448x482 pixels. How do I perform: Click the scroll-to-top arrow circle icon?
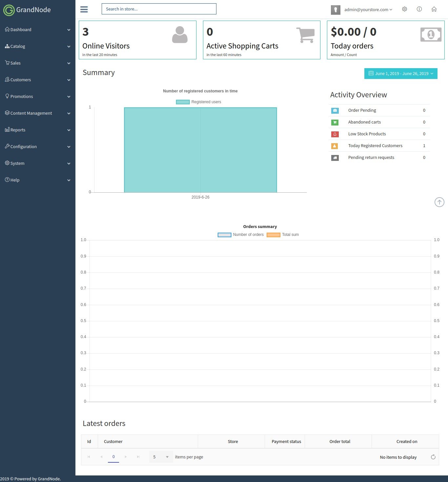click(439, 202)
